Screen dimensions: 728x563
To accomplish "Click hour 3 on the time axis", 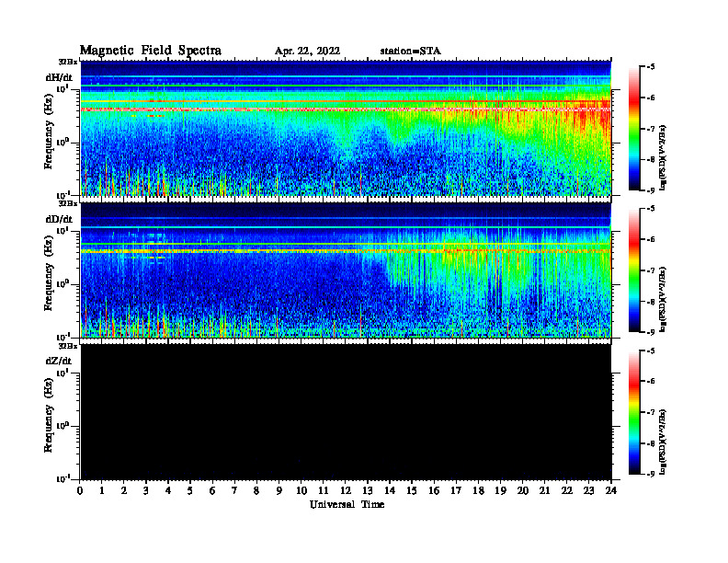I will coord(146,490).
